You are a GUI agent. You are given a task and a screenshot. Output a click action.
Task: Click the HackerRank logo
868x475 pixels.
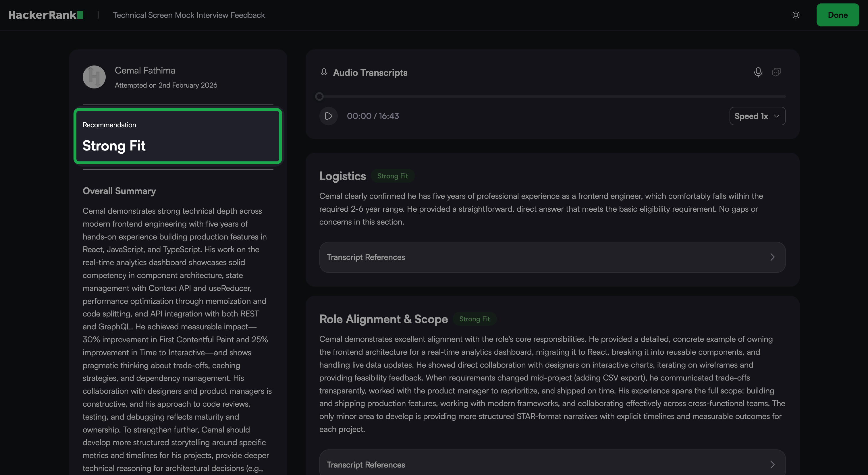pos(46,15)
